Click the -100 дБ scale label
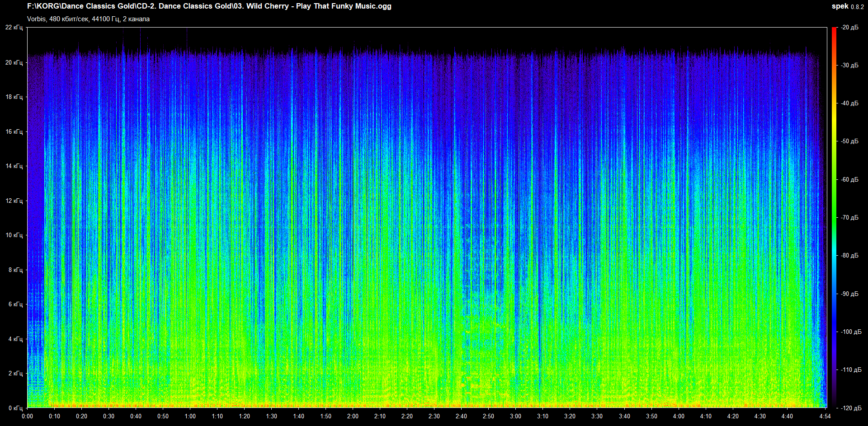This screenshot has width=868, height=426. [851, 332]
